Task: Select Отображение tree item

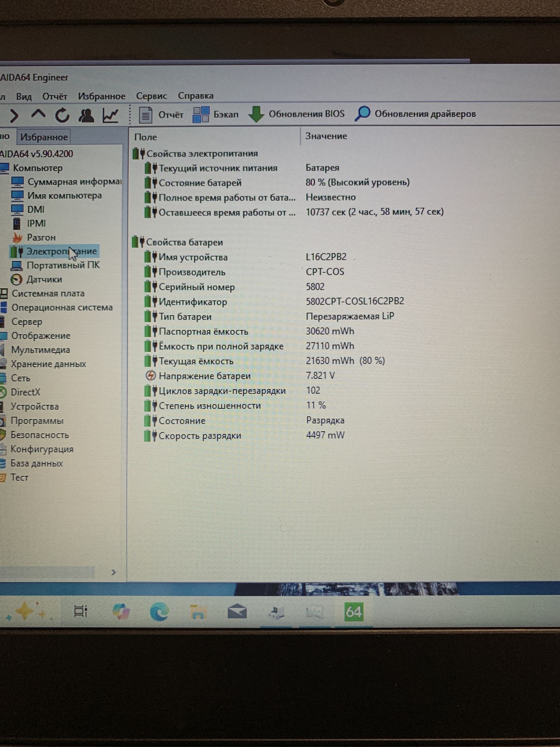Action: [x=35, y=336]
